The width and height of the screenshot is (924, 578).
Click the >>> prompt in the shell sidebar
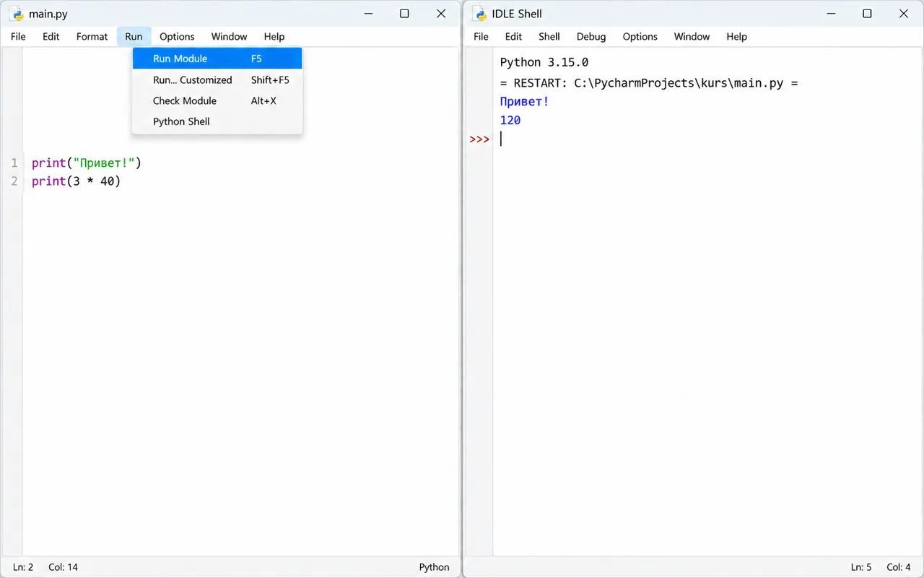[x=479, y=139]
